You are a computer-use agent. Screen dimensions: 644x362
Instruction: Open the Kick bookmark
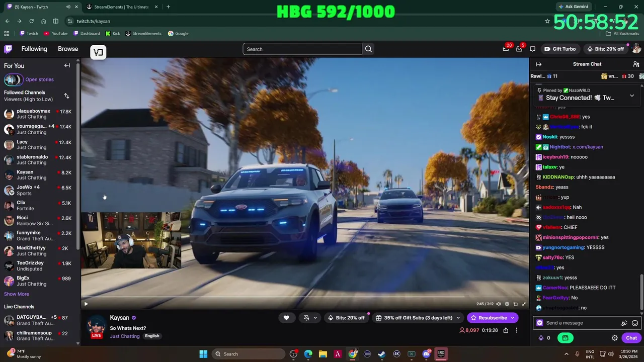click(x=113, y=33)
